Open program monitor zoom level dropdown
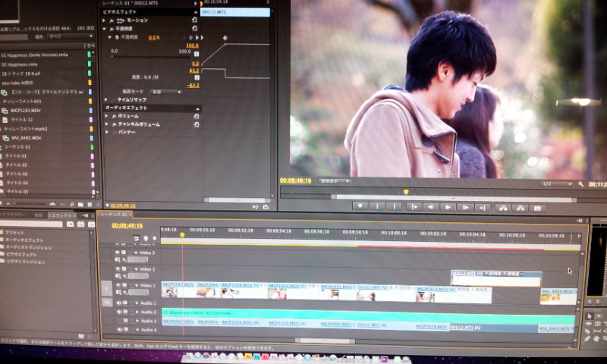 click(x=335, y=181)
